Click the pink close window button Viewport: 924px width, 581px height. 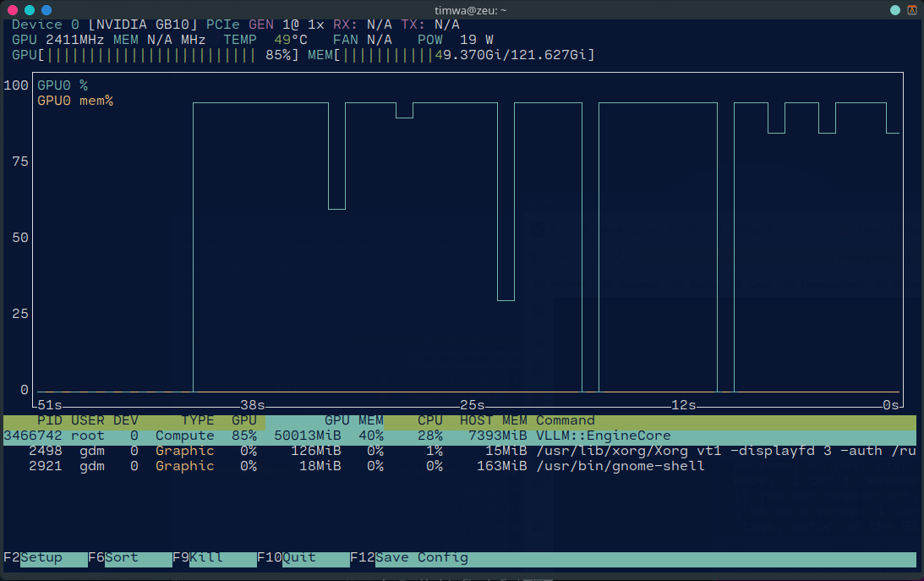click(x=13, y=10)
